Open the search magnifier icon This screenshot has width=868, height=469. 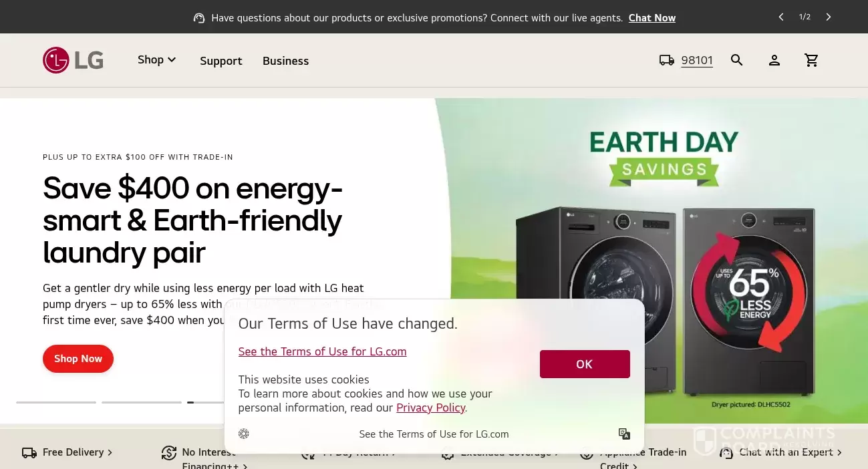pyautogui.click(x=737, y=60)
